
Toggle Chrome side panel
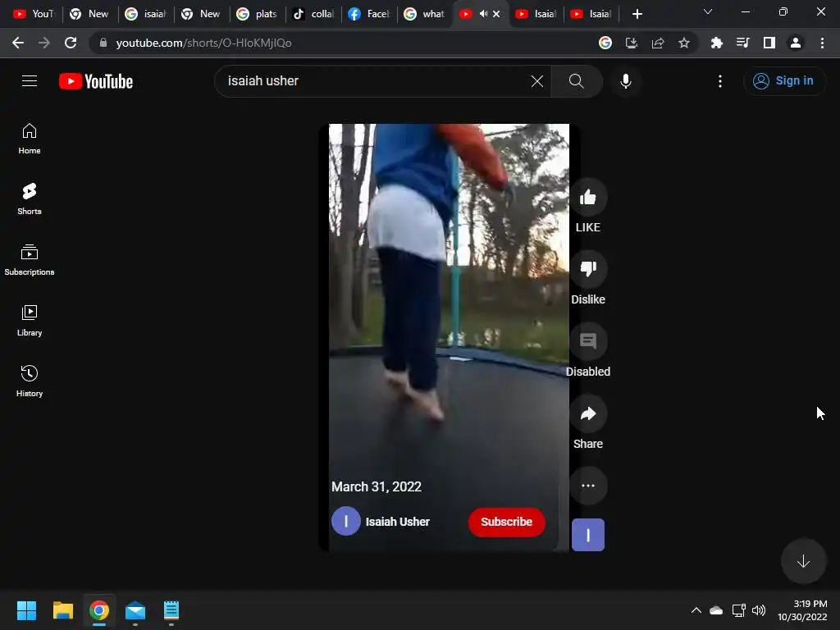coord(769,43)
